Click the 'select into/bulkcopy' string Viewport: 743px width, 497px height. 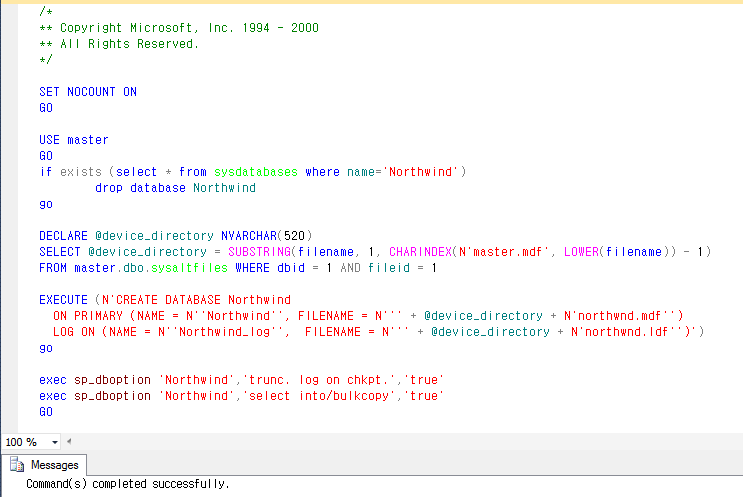(x=318, y=396)
